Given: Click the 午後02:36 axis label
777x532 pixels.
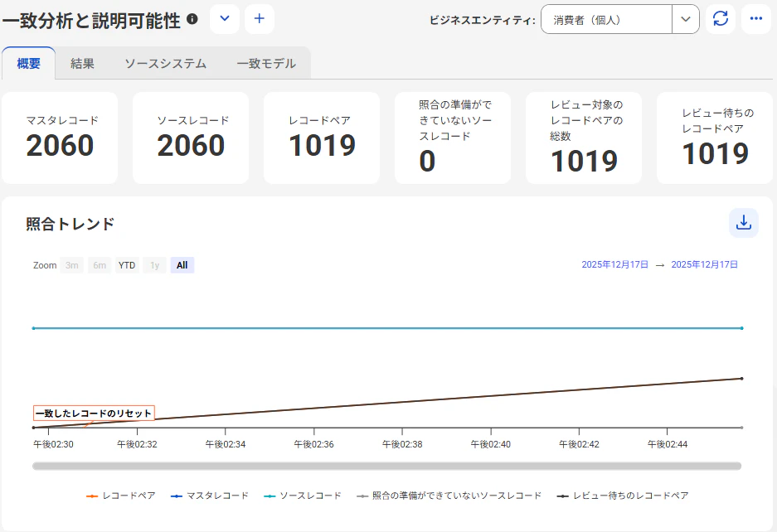Looking at the screenshot, I should (313, 444).
